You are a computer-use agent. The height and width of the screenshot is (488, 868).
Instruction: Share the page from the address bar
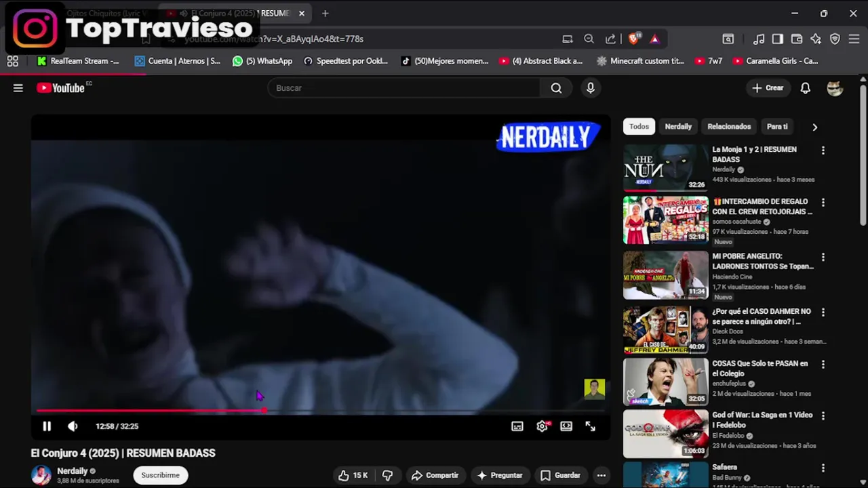click(610, 39)
